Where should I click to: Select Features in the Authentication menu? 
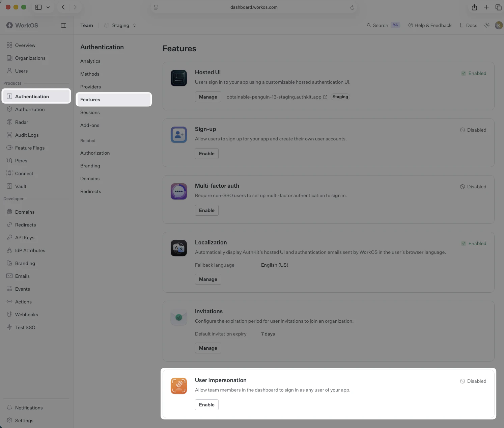114,100
